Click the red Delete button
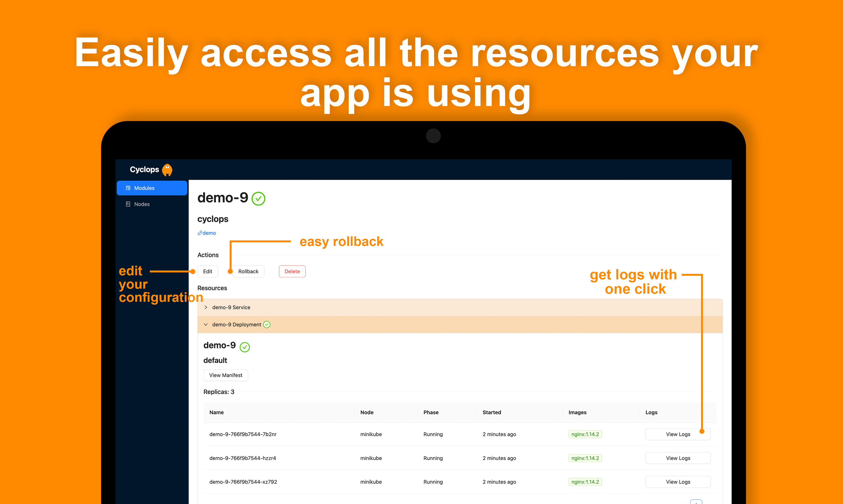Image resolution: width=843 pixels, height=504 pixels. pos(292,271)
